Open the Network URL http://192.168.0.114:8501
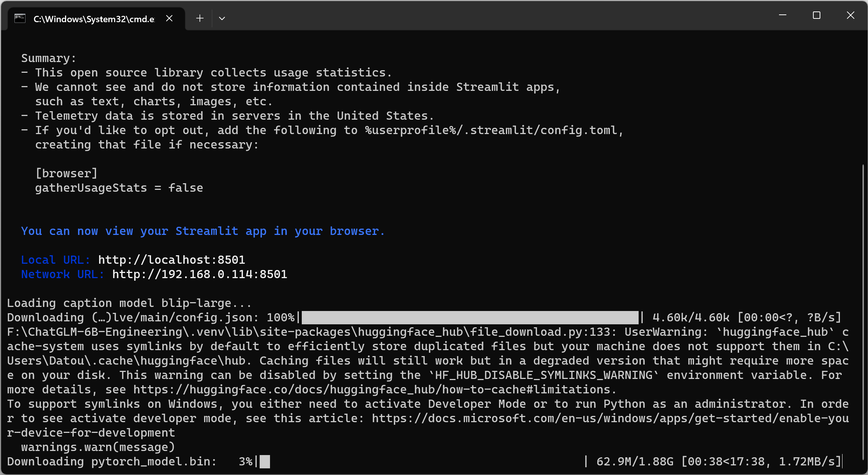Screen dimensions: 868x475 click(199, 274)
